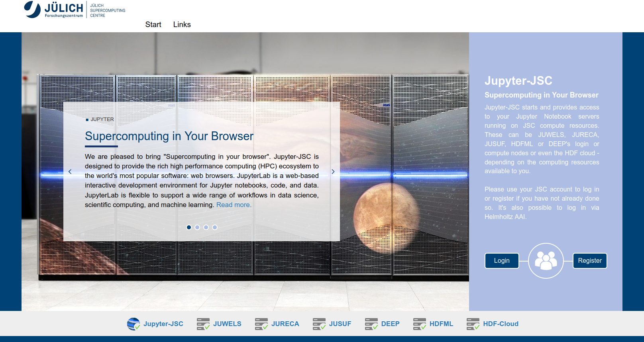Open the JUWELS footer link
This screenshot has height=342, width=644.
[227, 324]
